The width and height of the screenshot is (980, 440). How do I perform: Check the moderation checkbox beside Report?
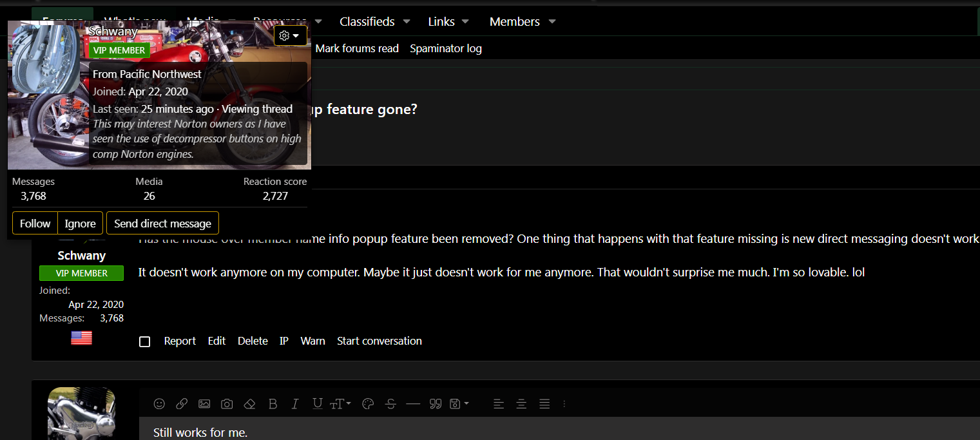click(144, 341)
